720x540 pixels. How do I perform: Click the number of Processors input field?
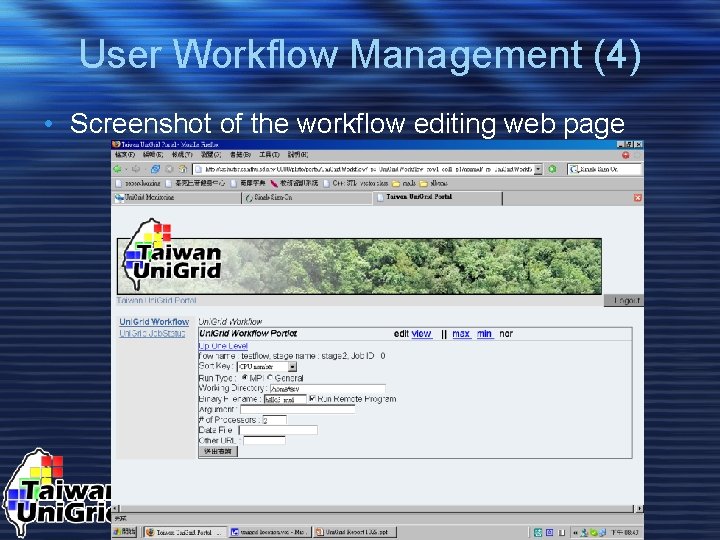(274, 420)
